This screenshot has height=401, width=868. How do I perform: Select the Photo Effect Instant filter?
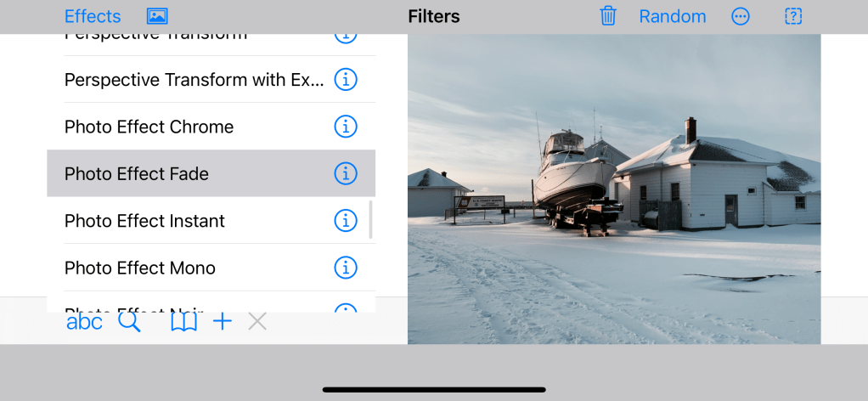(x=145, y=221)
